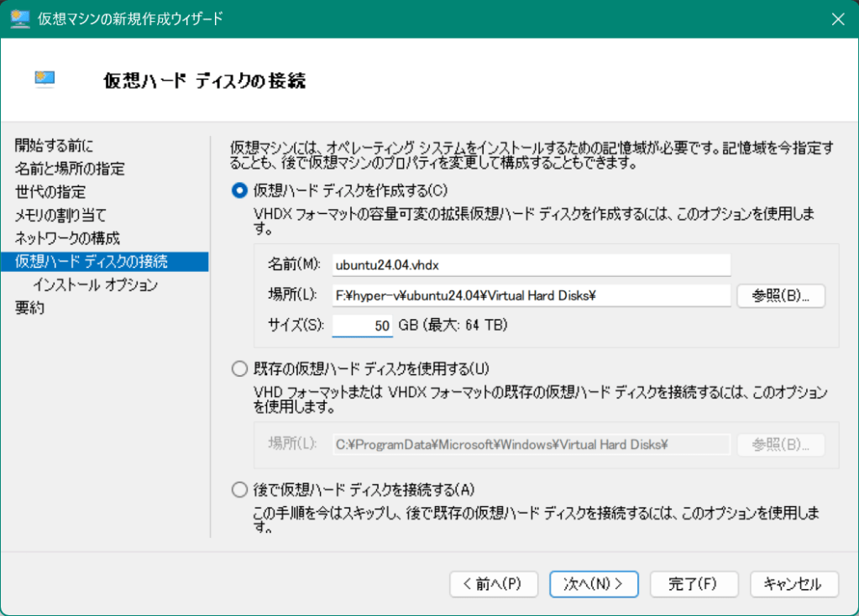Switch to メモリの割り当て step

(x=60, y=215)
